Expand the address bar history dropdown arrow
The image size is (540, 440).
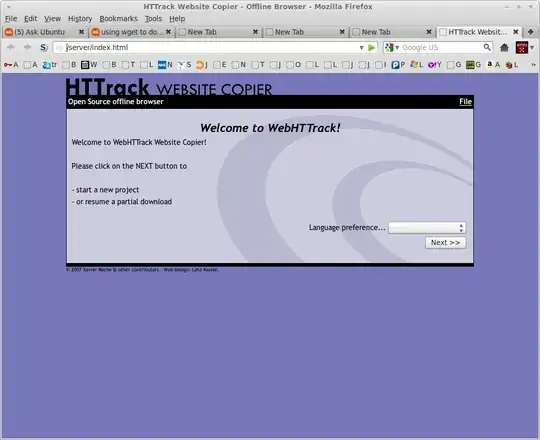click(361, 48)
